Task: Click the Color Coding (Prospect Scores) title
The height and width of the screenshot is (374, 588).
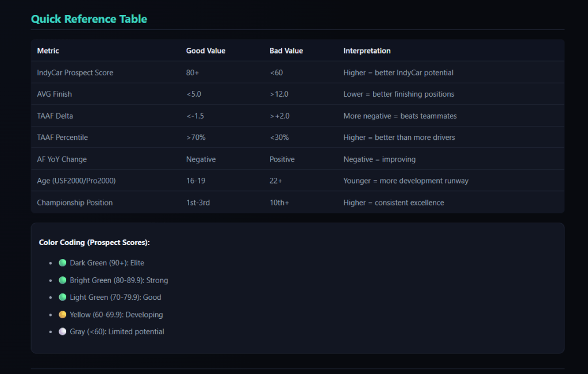Action: 94,243
